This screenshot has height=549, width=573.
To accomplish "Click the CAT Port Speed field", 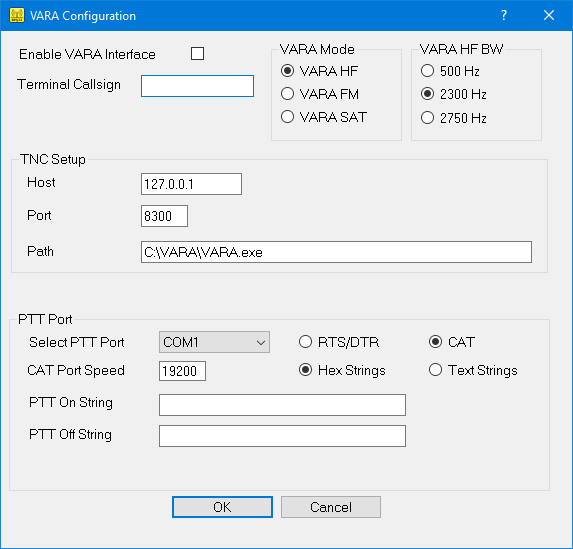I will (182, 371).
